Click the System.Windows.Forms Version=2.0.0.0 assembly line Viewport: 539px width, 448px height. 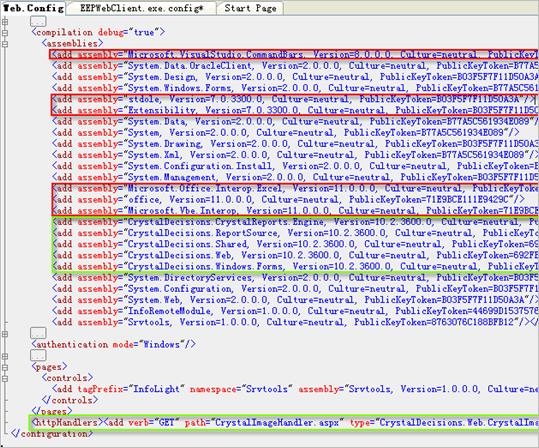click(295, 88)
